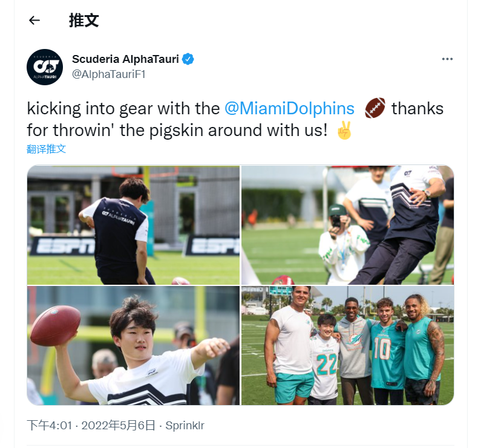Click the number 10 jersey in group photo
The width and height of the screenshot is (478, 448).
tap(388, 355)
